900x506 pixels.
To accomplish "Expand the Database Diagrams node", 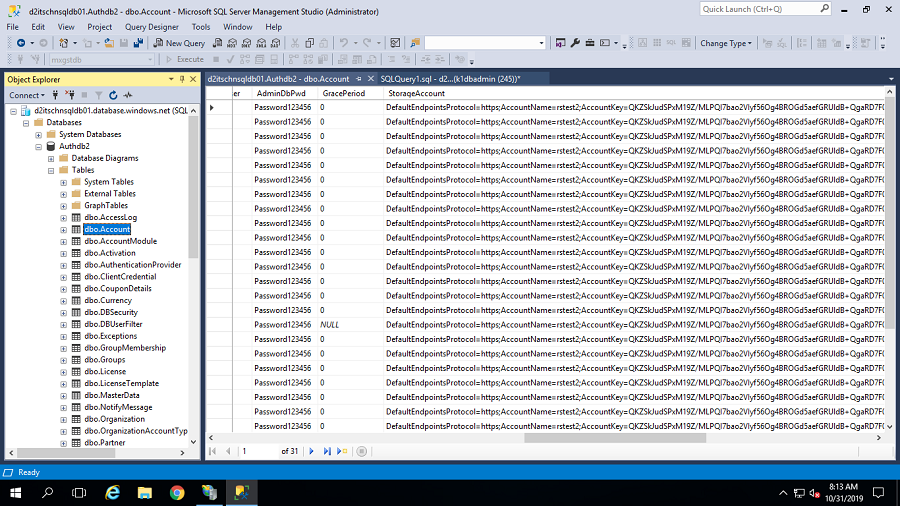I will pyautogui.click(x=51, y=159).
